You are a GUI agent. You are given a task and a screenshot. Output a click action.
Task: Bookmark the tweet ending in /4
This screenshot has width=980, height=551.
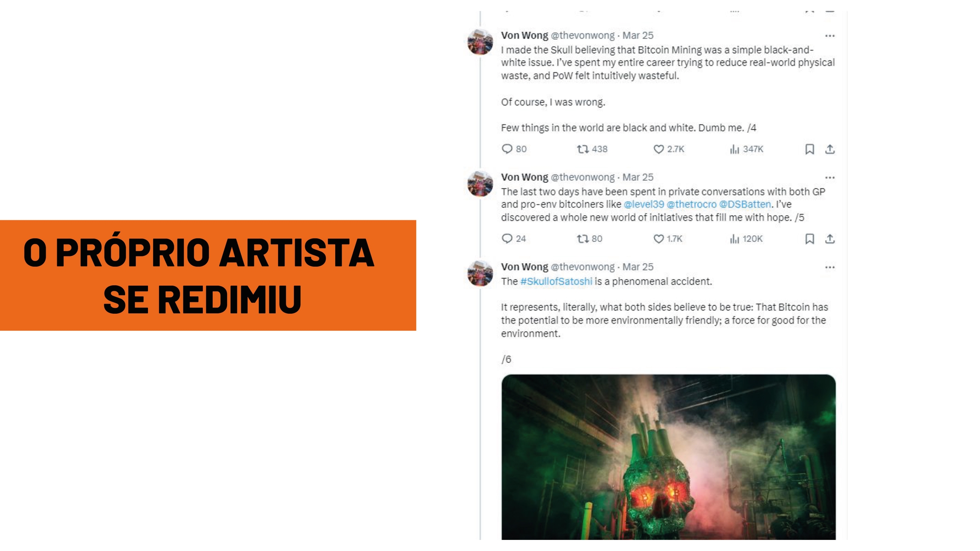point(809,149)
